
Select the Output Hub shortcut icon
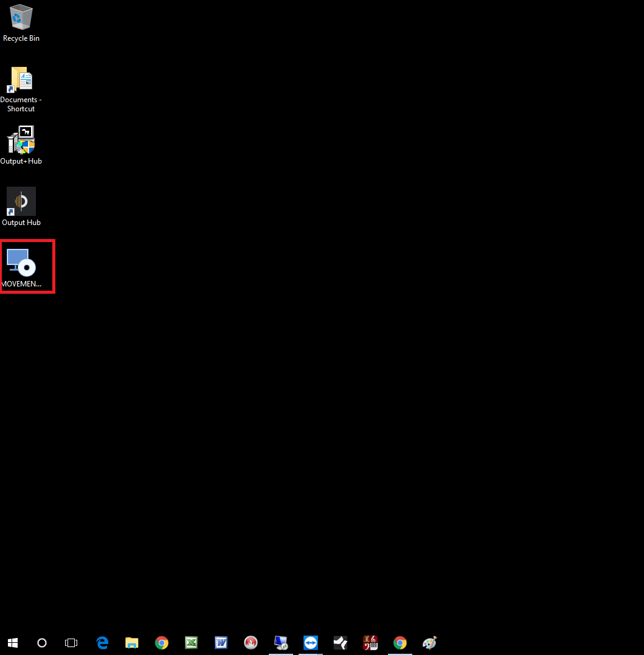point(21,206)
